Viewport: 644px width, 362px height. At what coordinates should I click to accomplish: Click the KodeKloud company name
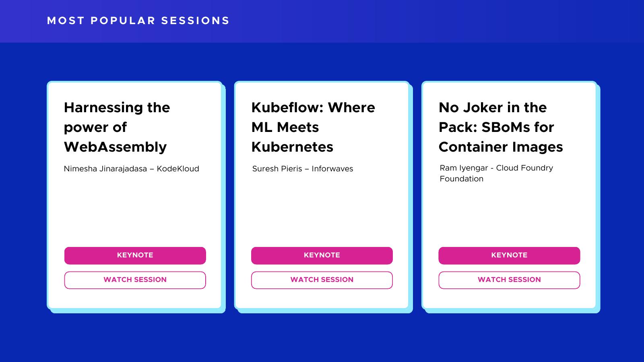click(178, 169)
